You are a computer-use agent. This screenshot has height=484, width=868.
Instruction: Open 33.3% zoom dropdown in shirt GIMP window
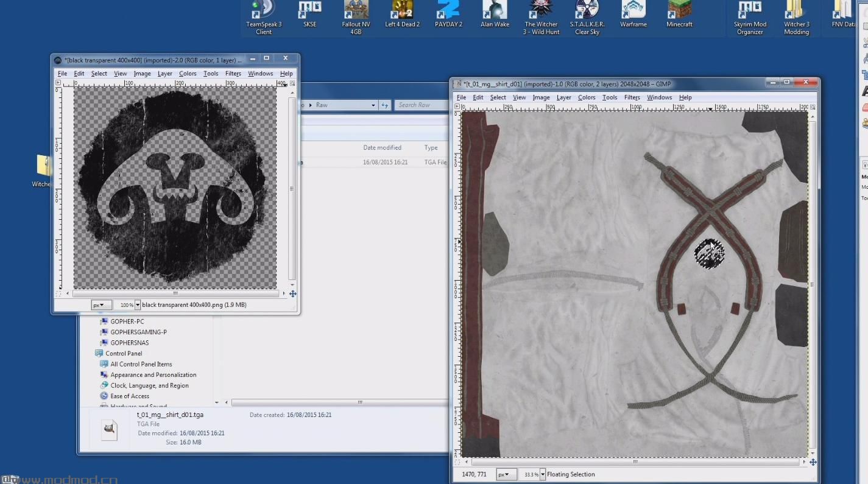543,474
